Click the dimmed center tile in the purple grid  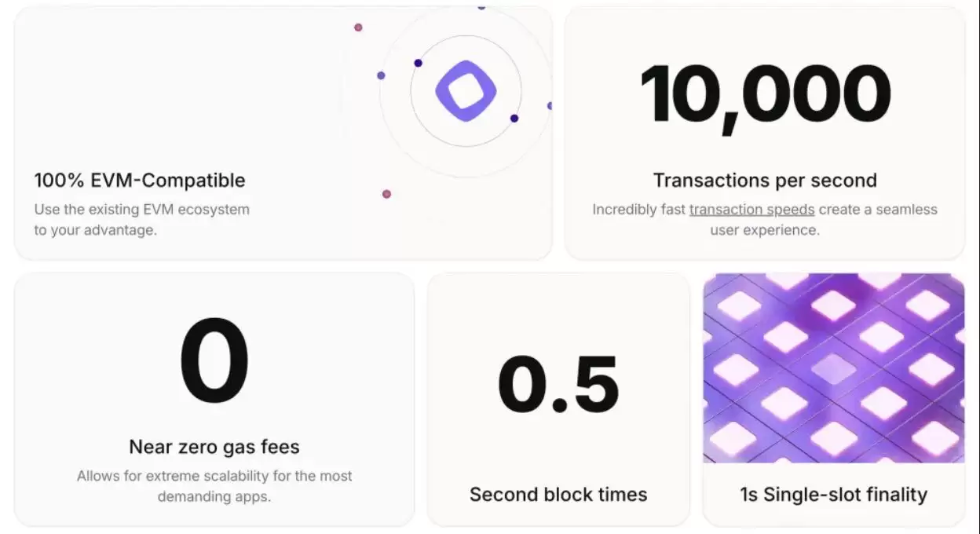coord(833,368)
